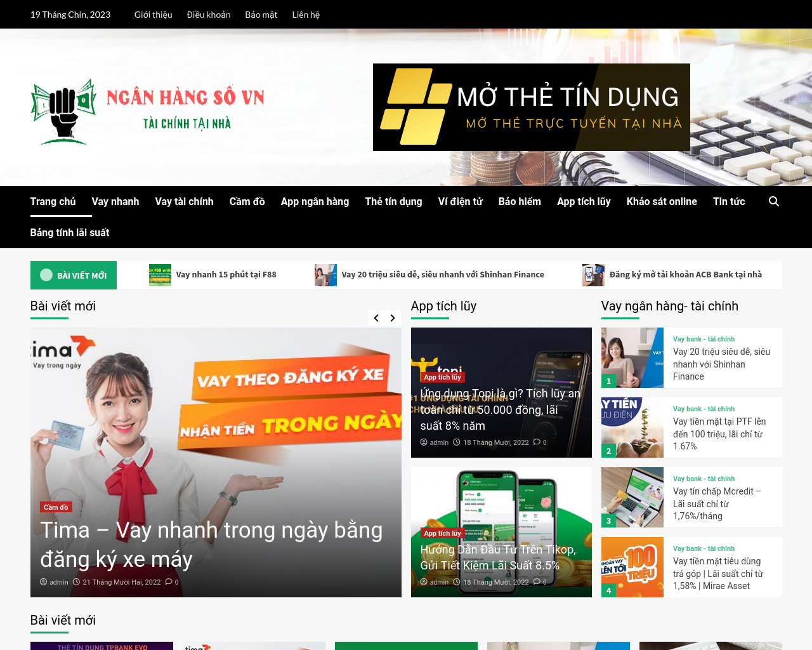Viewport: 812px width, 650px height.
Task: Select Tin tức menu item
Action: [729, 201]
